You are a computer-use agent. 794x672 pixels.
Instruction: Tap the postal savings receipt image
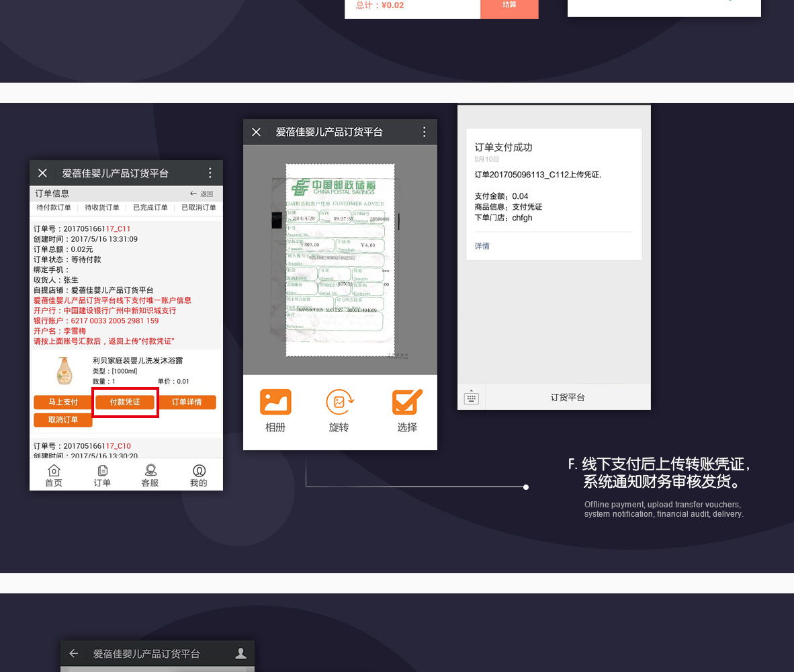341,260
